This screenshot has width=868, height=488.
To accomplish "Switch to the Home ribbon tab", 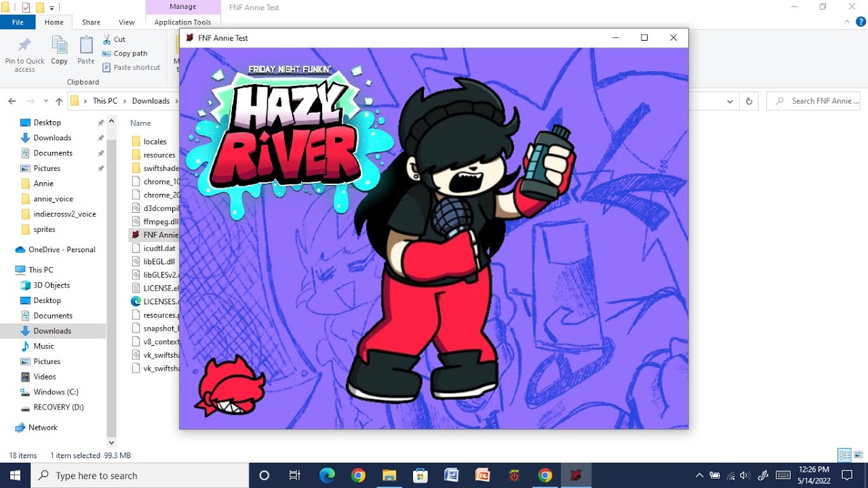I will (x=54, y=22).
